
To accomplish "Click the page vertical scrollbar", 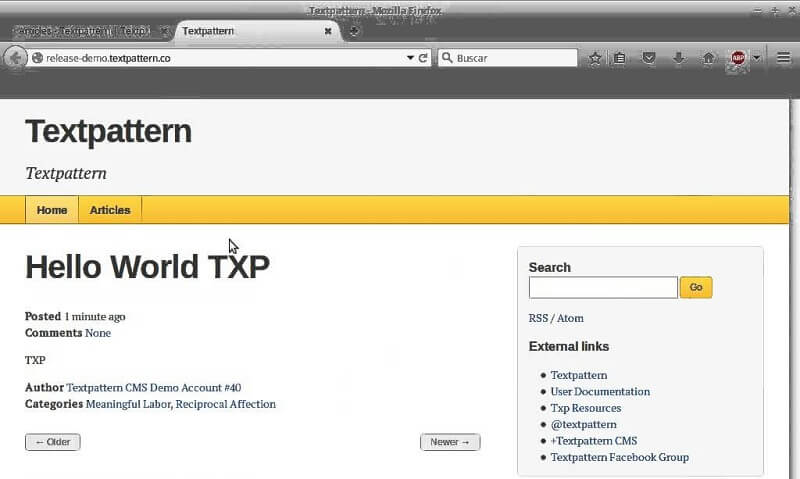I will pyautogui.click(x=795, y=289).
